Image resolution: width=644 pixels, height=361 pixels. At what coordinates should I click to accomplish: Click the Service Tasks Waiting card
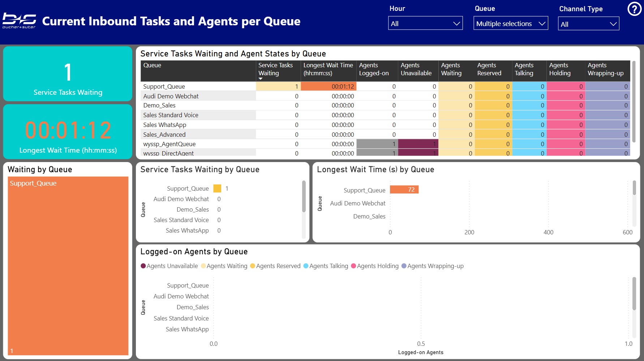coord(67,73)
